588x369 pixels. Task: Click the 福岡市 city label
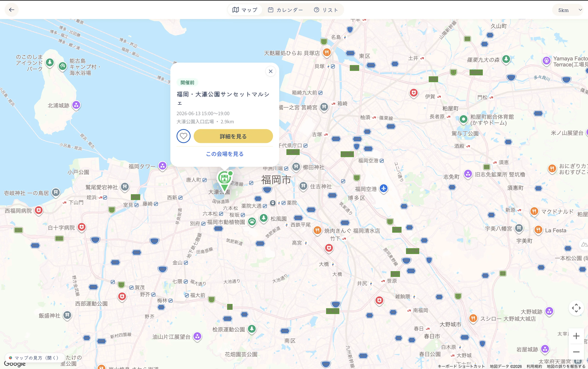276,180
